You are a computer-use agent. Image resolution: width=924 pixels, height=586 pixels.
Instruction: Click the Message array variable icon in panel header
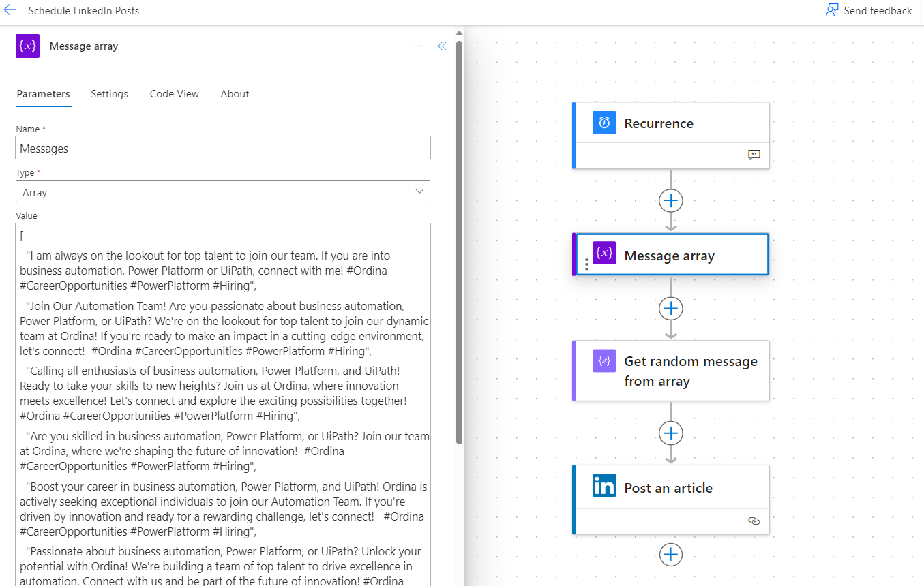tap(27, 46)
